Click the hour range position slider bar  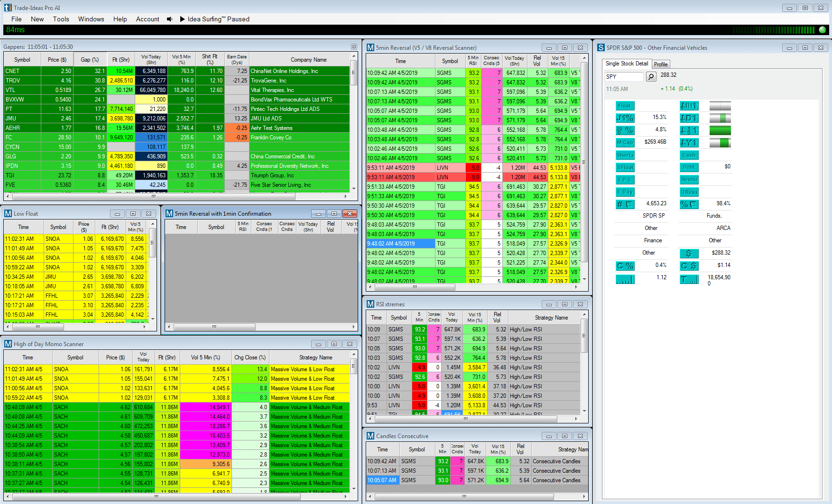coord(720,106)
